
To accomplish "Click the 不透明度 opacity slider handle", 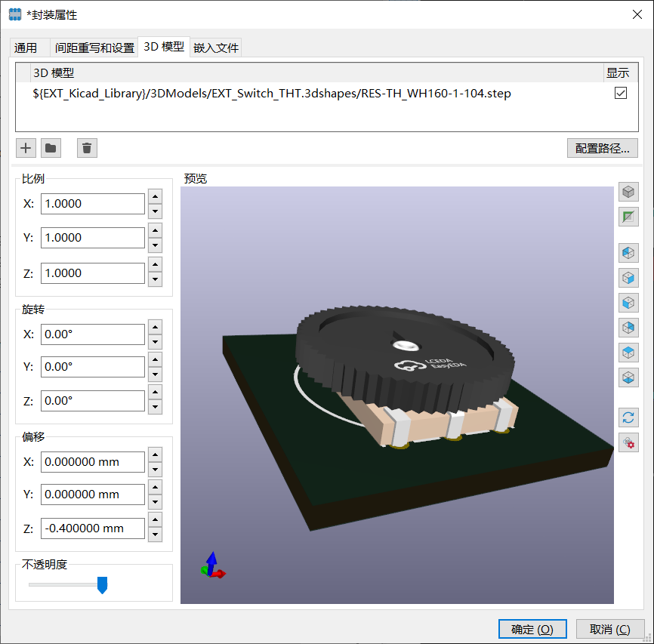I will point(102,585).
